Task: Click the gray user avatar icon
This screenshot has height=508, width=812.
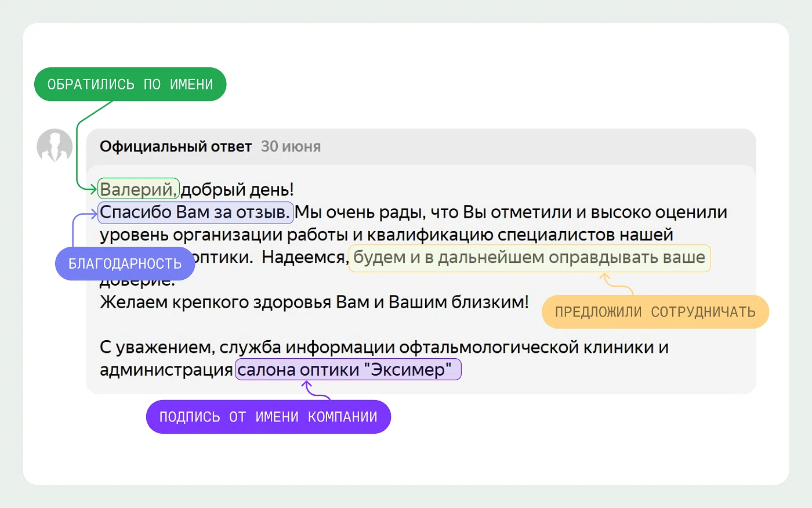Action: 55,146
